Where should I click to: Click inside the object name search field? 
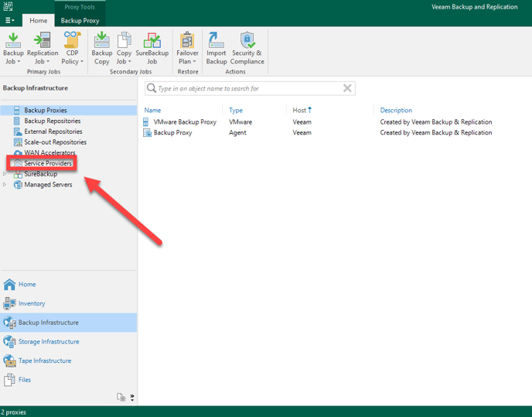[x=249, y=89]
